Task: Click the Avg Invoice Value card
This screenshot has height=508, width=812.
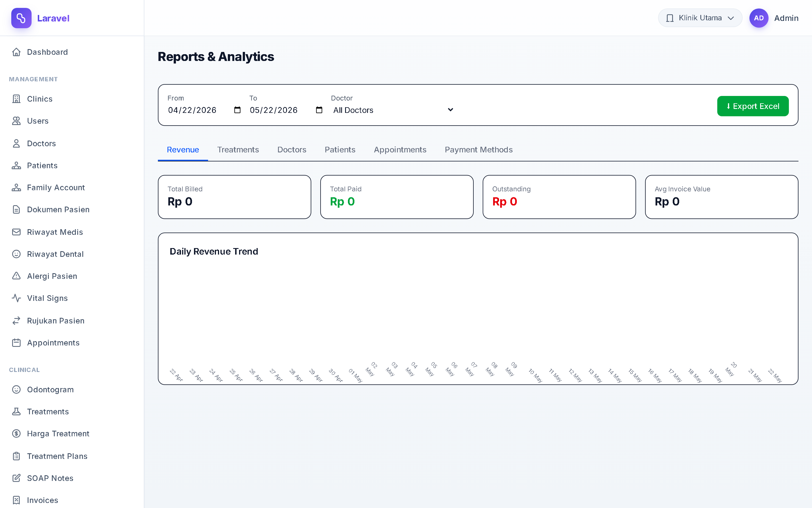Action: (x=722, y=197)
